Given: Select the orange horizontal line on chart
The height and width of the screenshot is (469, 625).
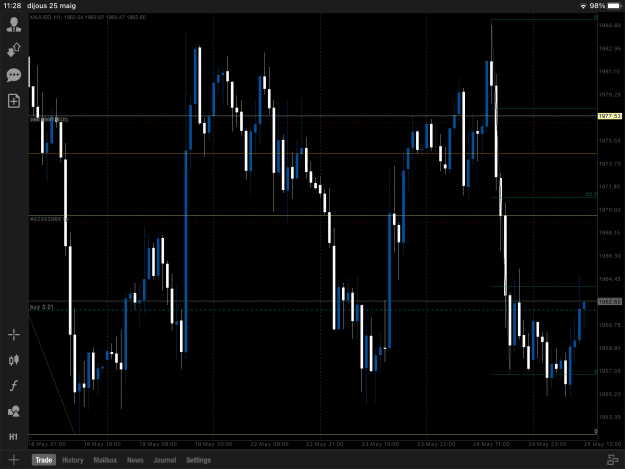Looking at the screenshot, I should [x=313, y=153].
